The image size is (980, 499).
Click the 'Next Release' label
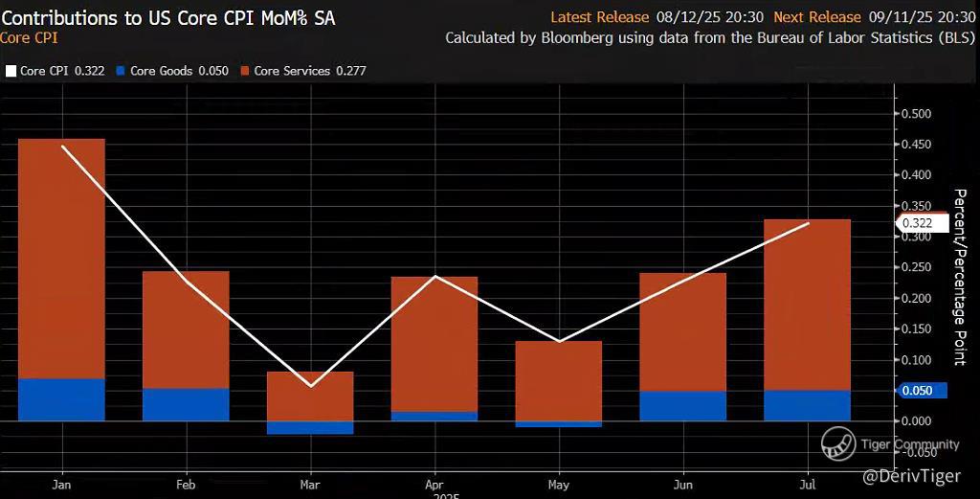tap(817, 17)
